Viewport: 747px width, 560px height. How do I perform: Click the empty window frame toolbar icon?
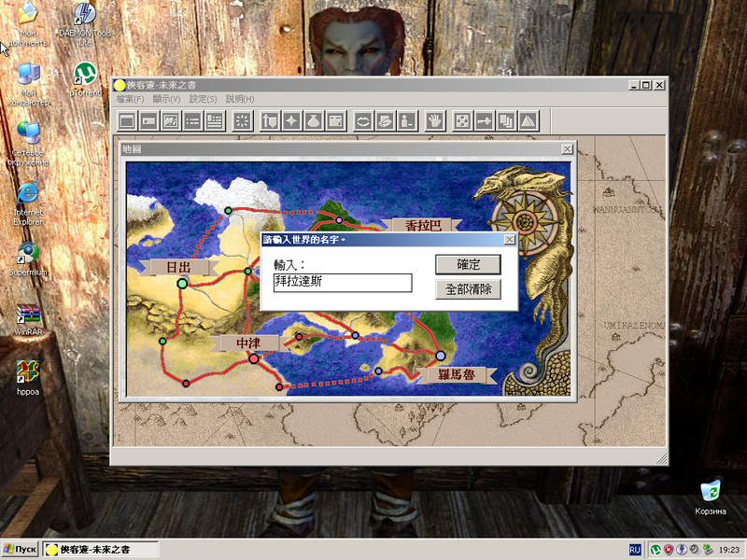(x=127, y=121)
